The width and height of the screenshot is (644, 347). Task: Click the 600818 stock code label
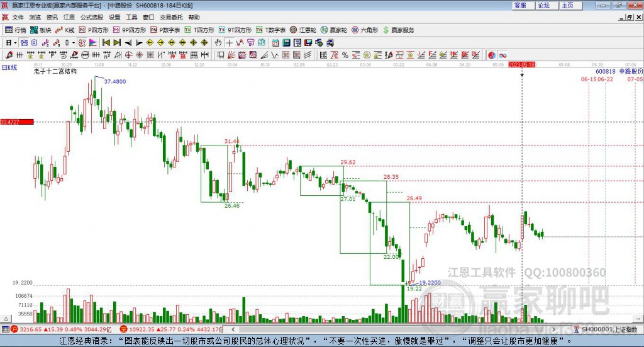tap(606, 72)
